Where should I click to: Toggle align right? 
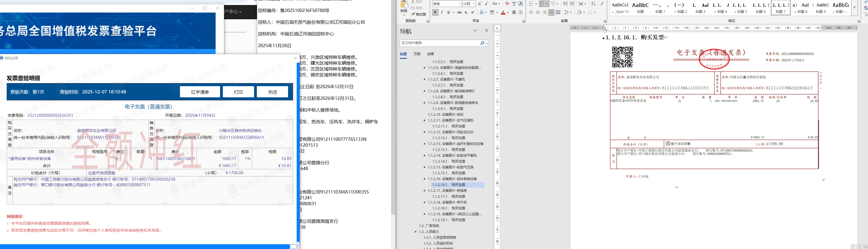pyautogui.click(x=545, y=12)
